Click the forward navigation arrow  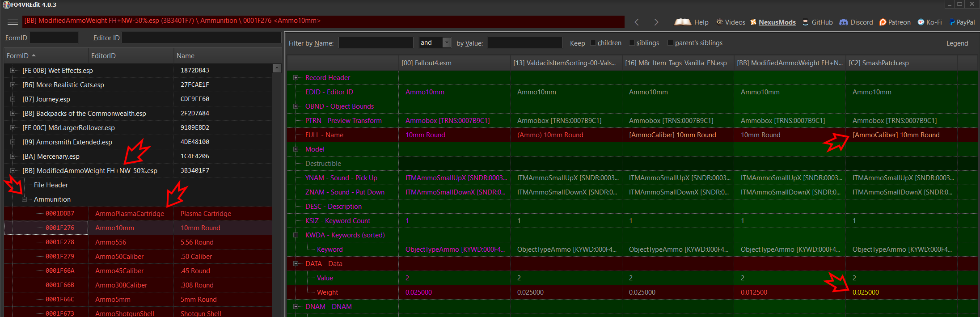pos(656,22)
